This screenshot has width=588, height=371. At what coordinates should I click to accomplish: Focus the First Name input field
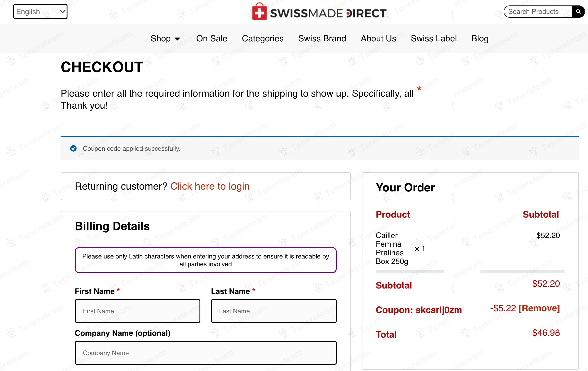click(x=137, y=311)
